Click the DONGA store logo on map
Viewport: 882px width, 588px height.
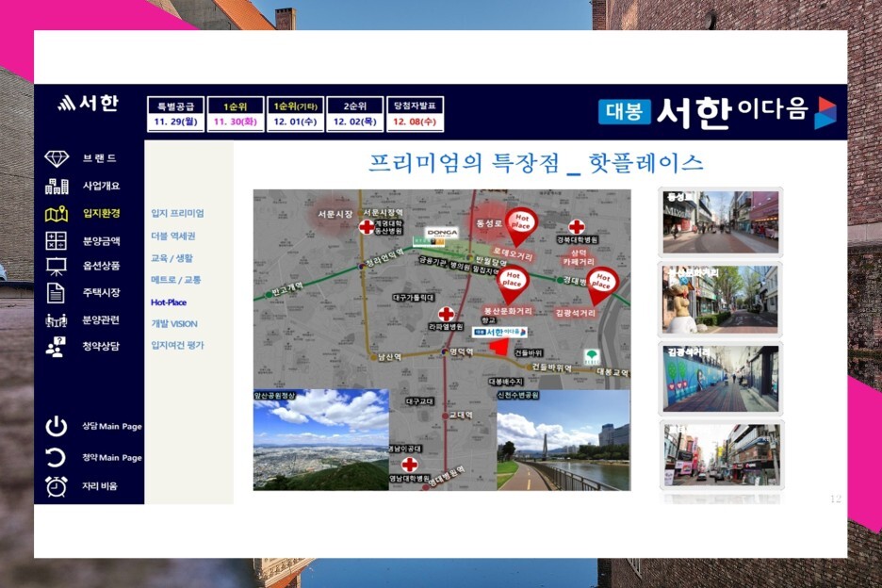pyautogui.click(x=442, y=233)
